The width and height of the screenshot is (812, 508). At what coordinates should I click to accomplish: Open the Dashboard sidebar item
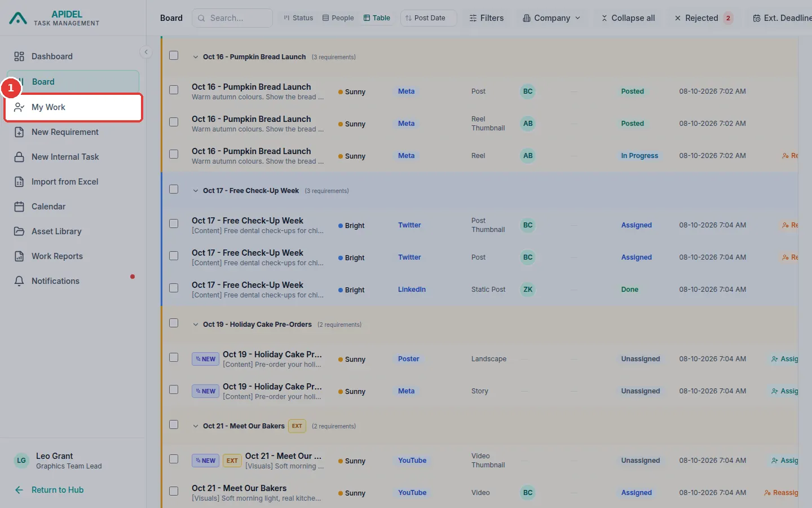coord(73,56)
